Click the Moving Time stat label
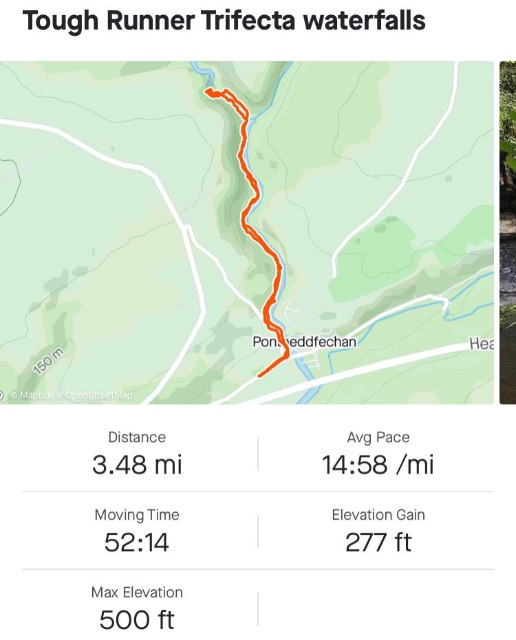This screenshot has width=516, height=640. pyautogui.click(x=137, y=515)
